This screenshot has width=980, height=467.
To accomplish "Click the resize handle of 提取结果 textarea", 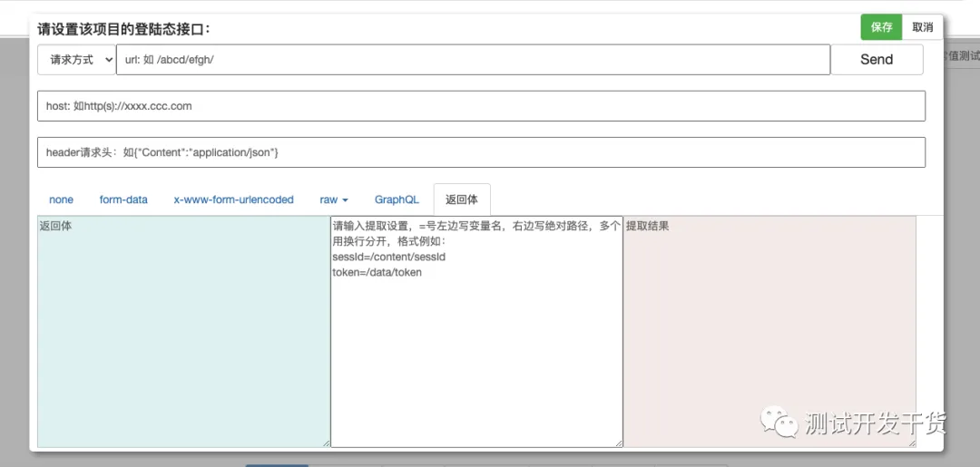I will pyautogui.click(x=912, y=443).
